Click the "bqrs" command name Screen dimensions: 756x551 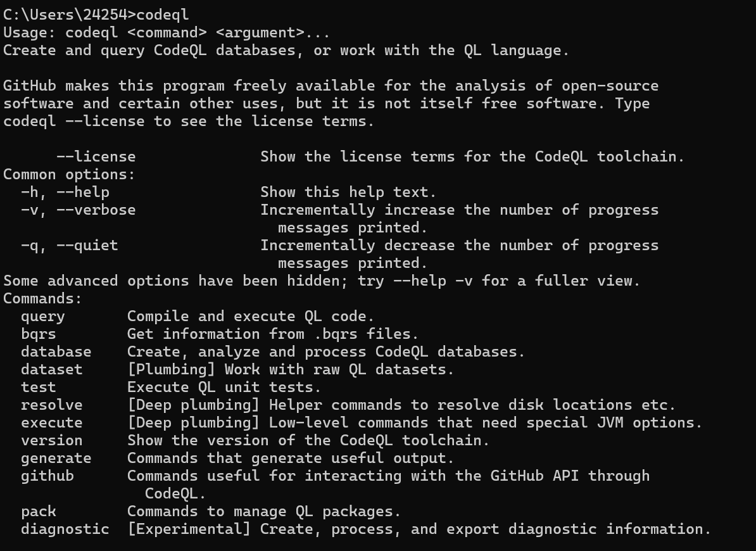[x=38, y=334]
